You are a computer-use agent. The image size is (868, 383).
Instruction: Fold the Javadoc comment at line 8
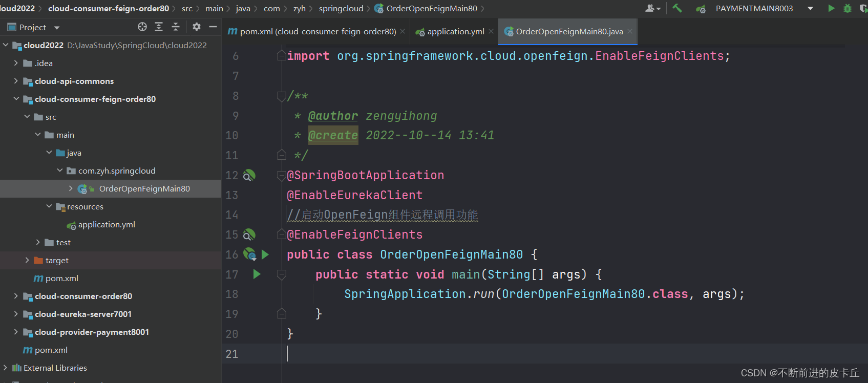click(x=282, y=96)
